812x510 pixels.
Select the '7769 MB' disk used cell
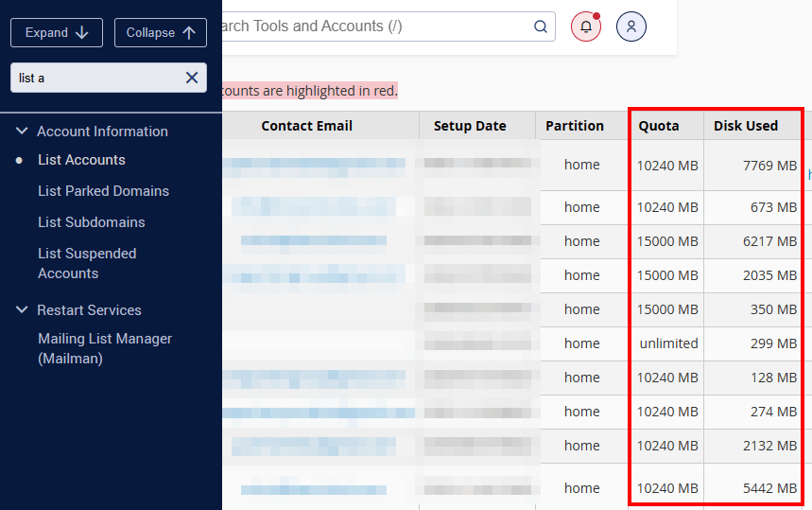[752, 166]
